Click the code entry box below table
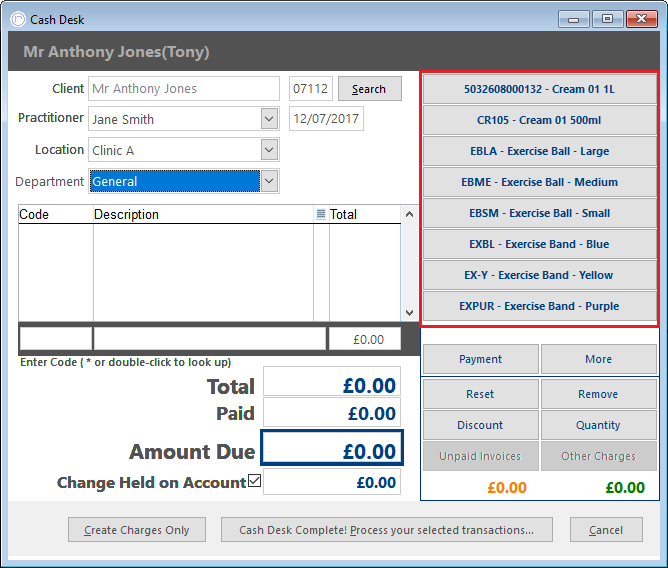This screenshot has height=568, width=668. pyautogui.click(x=56, y=339)
